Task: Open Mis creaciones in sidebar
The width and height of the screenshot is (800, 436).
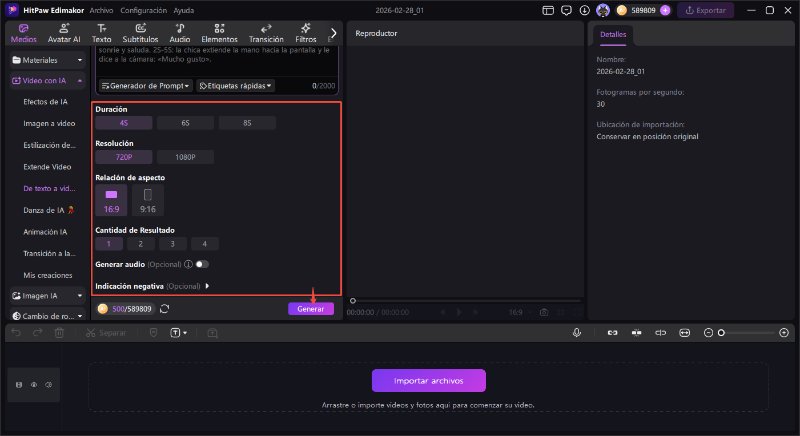Action: [x=47, y=275]
